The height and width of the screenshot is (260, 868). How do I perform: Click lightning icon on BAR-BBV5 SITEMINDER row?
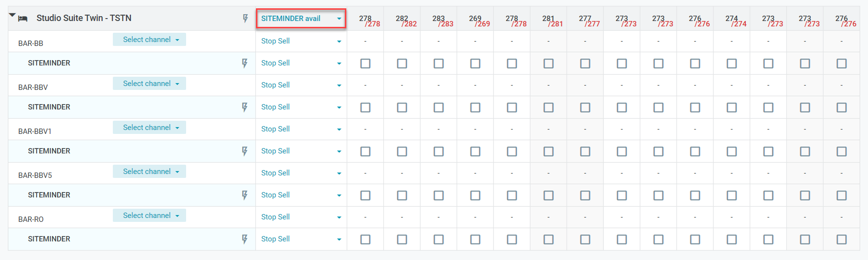coord(245,195)
